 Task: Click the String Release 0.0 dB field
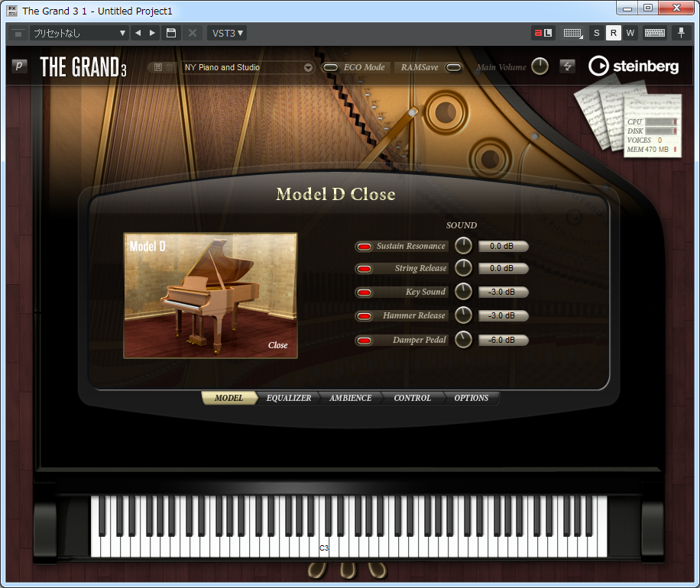[x=503, y=268]
